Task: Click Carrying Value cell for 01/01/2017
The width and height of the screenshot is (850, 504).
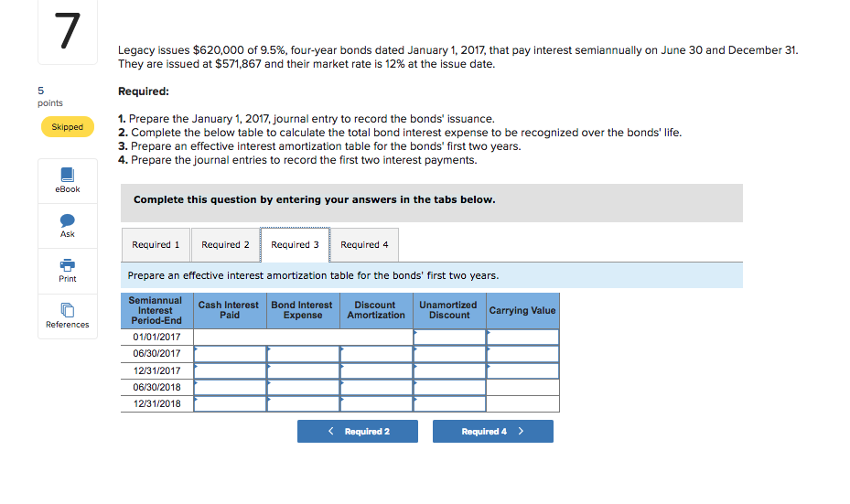Action: pyautogui.click(x=522, y=338)
